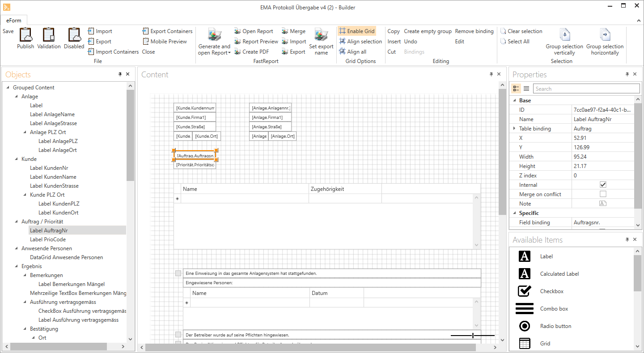
Task: Collapse the Anwesende Personen tree node
Action: 17,248
